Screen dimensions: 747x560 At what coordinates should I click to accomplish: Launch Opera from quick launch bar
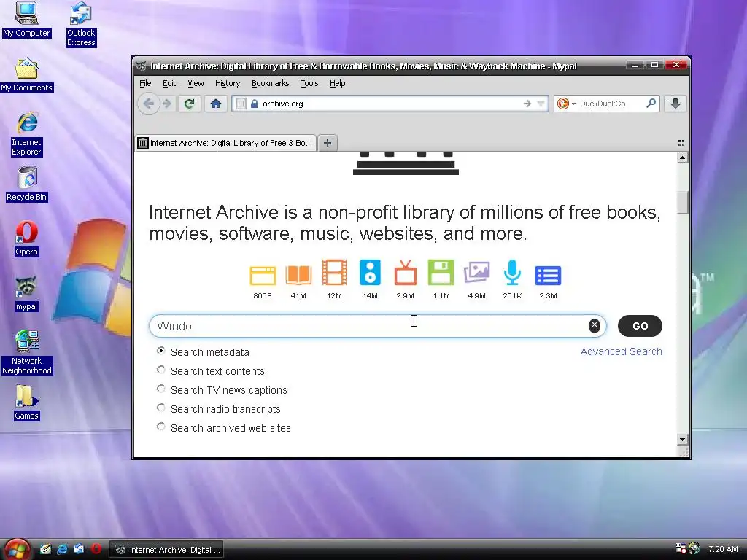(x=96, y=549)
